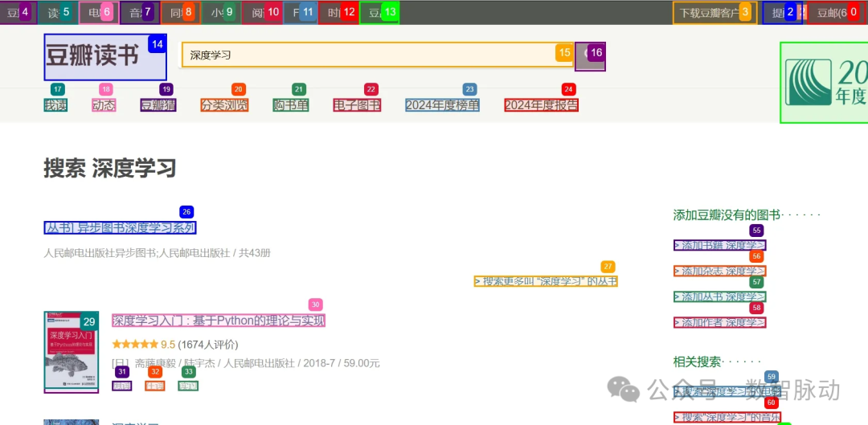The height and width of the screenshot is (425, 868).
Task: Mark 深度学习入门 as 在读
Action: (x=155, y=386)
